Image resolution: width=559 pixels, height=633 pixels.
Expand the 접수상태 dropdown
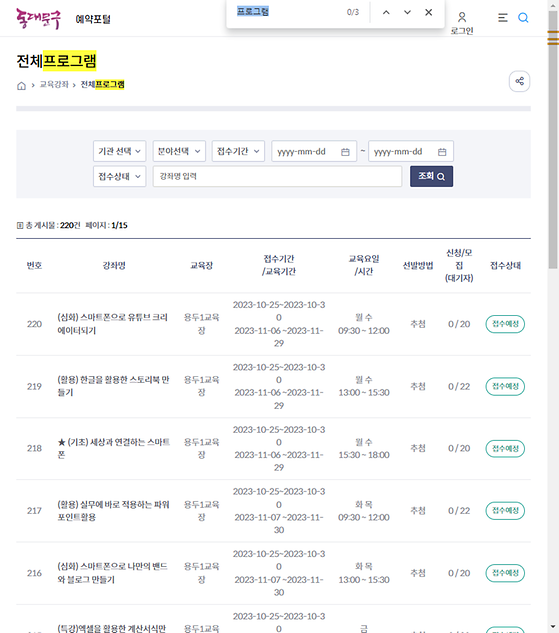119,176
